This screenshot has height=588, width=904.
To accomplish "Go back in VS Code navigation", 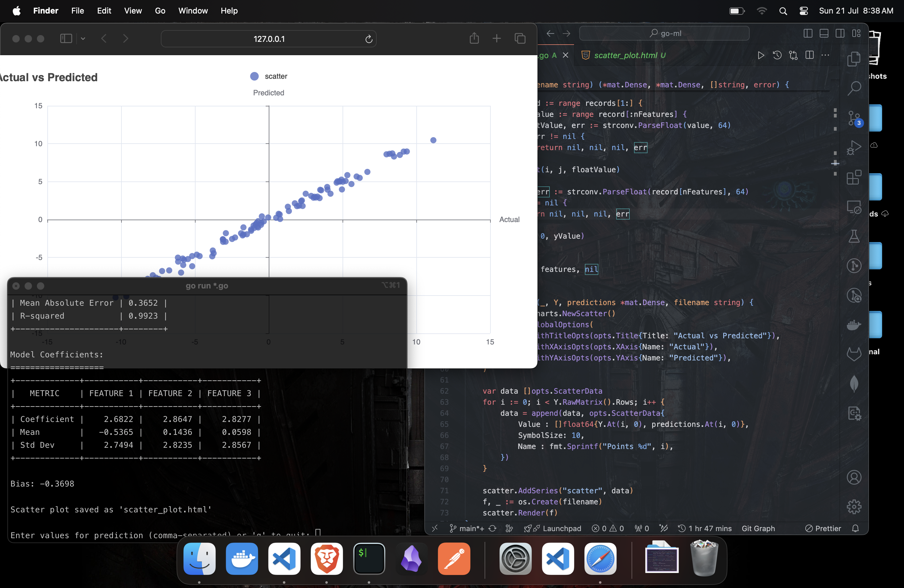I will pos(550,34).
